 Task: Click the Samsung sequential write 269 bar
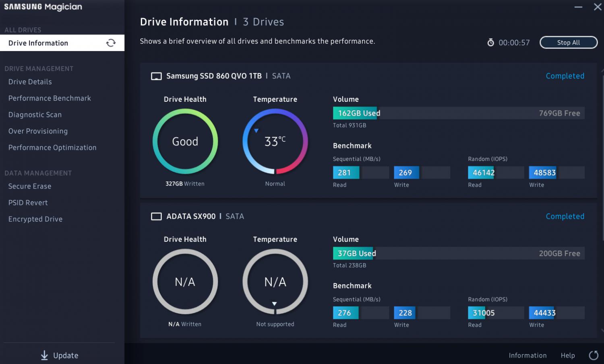[x=422, y=173]
